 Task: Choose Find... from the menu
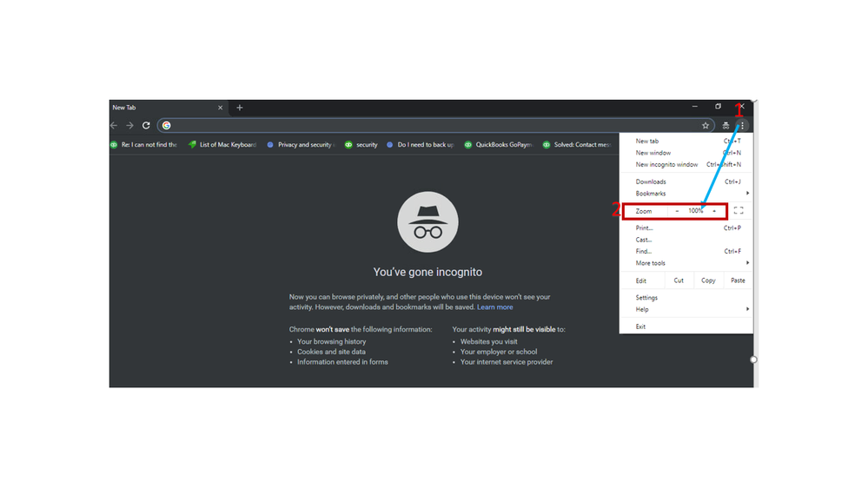(686, 251)
